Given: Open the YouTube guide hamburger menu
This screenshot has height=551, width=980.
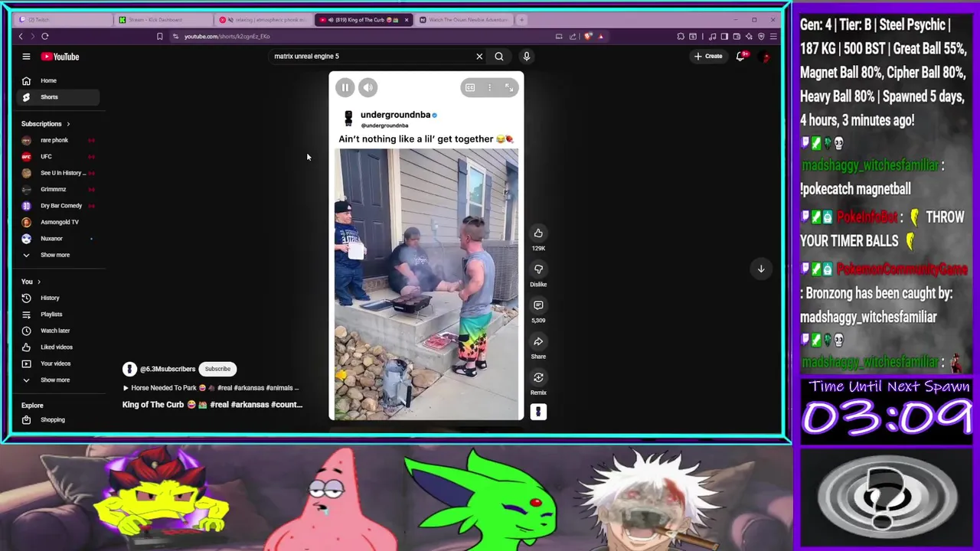Looking at the screenshot, I should click(x=26, y=56).
